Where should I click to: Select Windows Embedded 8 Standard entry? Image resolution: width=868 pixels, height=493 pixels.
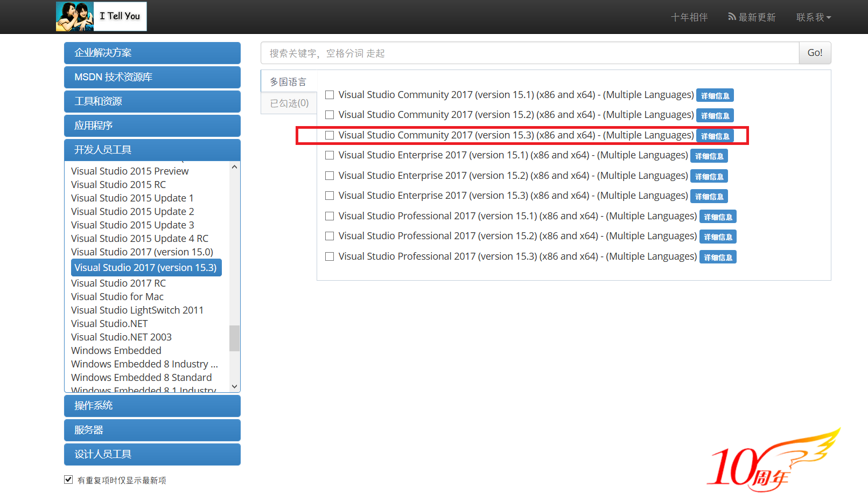142,377
